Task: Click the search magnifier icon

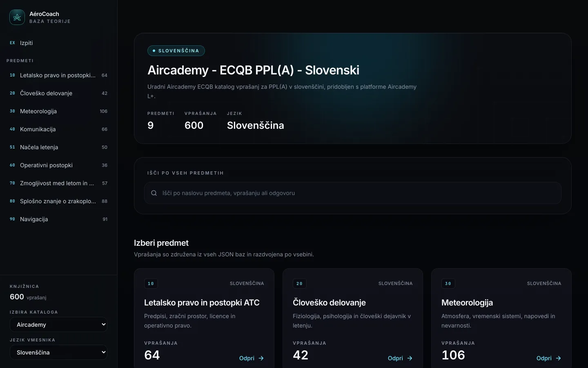Action: tap(154, 193)
